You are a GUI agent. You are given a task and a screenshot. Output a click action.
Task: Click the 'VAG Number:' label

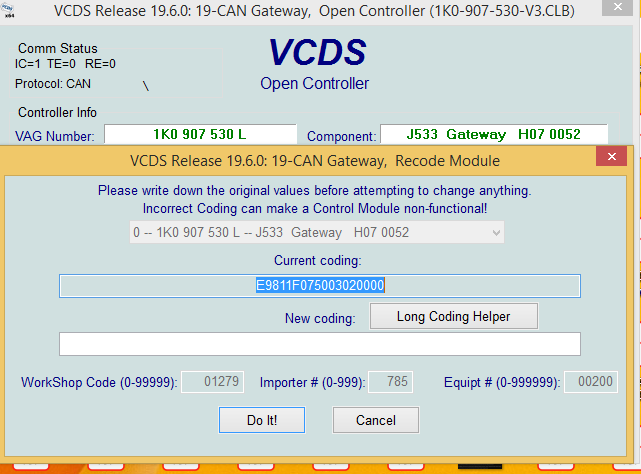(55, 136)
